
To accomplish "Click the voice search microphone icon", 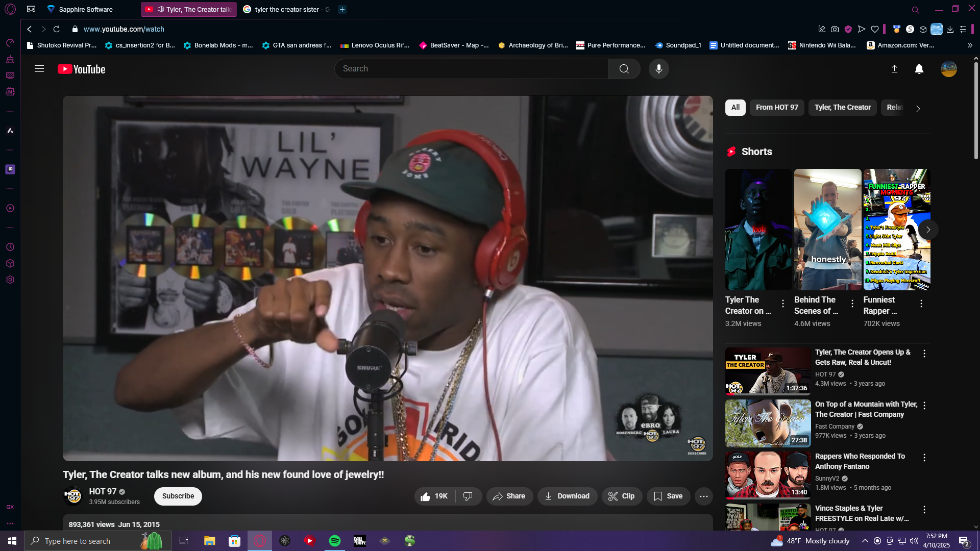I will [x=658, y=69].
